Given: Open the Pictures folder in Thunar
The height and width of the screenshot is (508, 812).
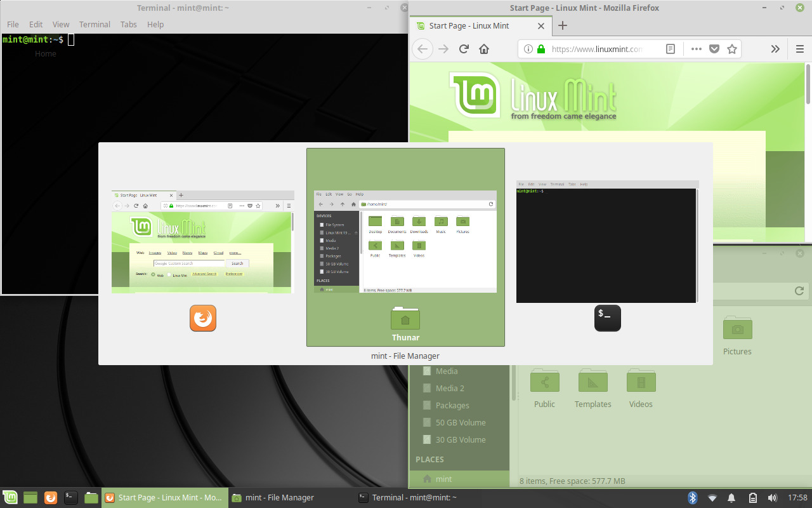Looking at the screenshot, I should coord(737,332).
